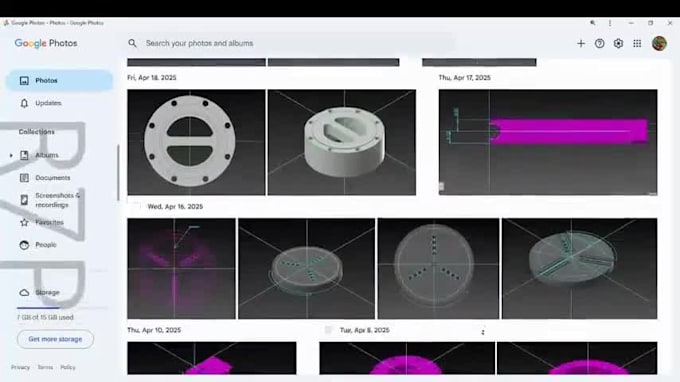The height and width of the screenshot is (382, 680).
Task: Click the People face icon
Action: 24,245
